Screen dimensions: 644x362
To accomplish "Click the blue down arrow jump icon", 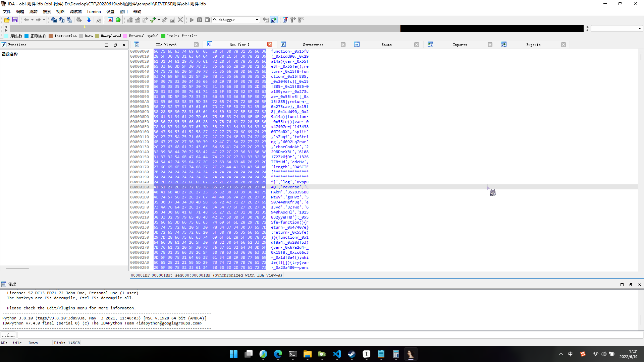I will [89, 20].
